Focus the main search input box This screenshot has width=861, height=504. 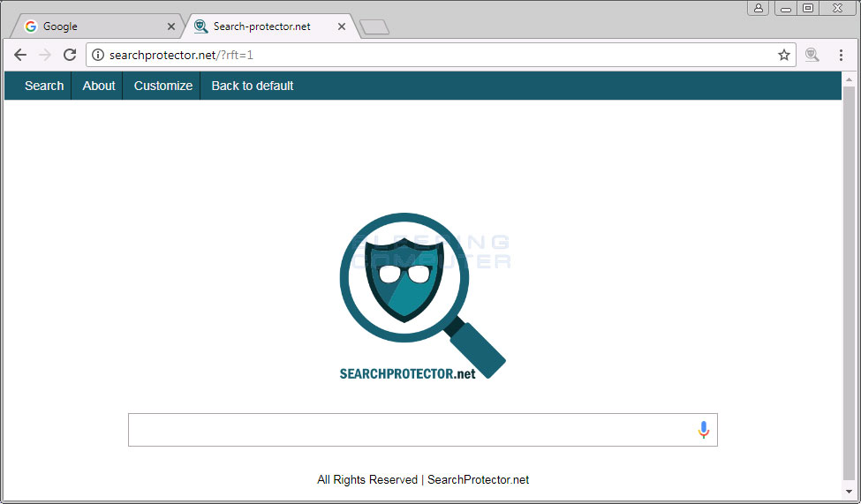pyautogui.click(x=423, y=430)
